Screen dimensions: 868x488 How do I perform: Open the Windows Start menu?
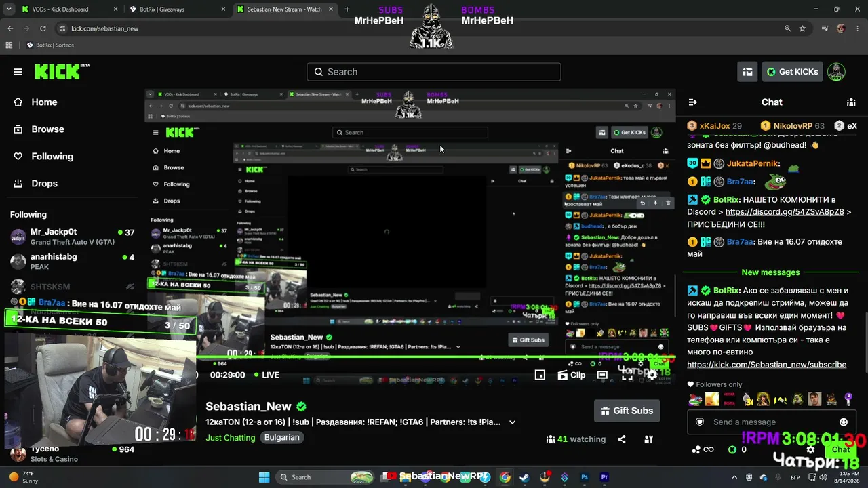coord(264,477)
